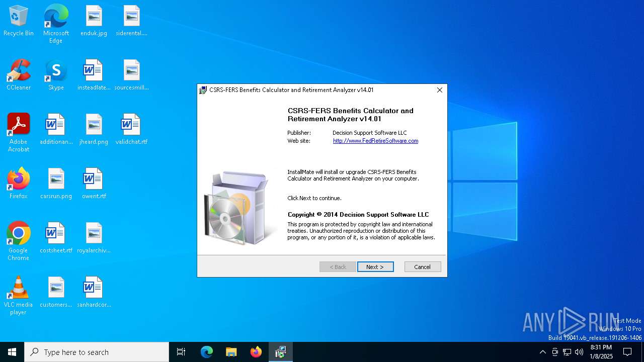The image size is (644, 362).
Task: Open File Explorer from the taskbar
Action: click(231, 352)
